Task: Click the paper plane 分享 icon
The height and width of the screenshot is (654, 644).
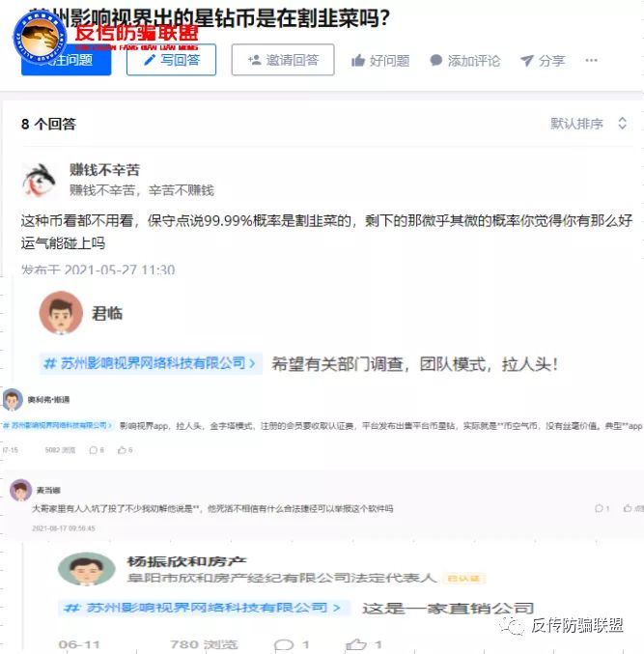Action: tap(527, 61)
